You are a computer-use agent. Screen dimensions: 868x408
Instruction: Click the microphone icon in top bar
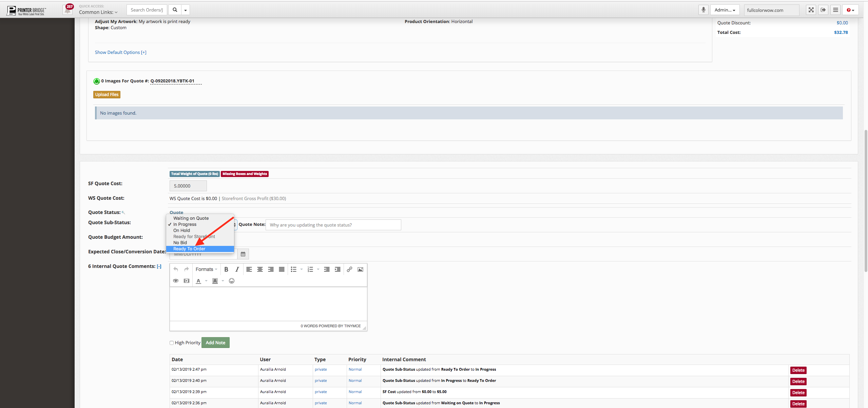tap(703, 10)
